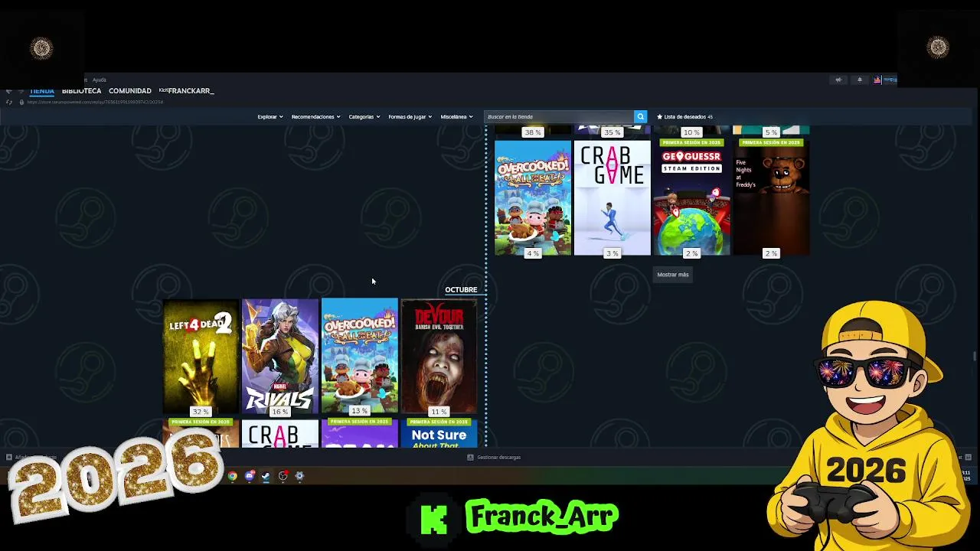Open the Devour game cover
This screenshot has height=551, width=980.
tap(439, 356)
